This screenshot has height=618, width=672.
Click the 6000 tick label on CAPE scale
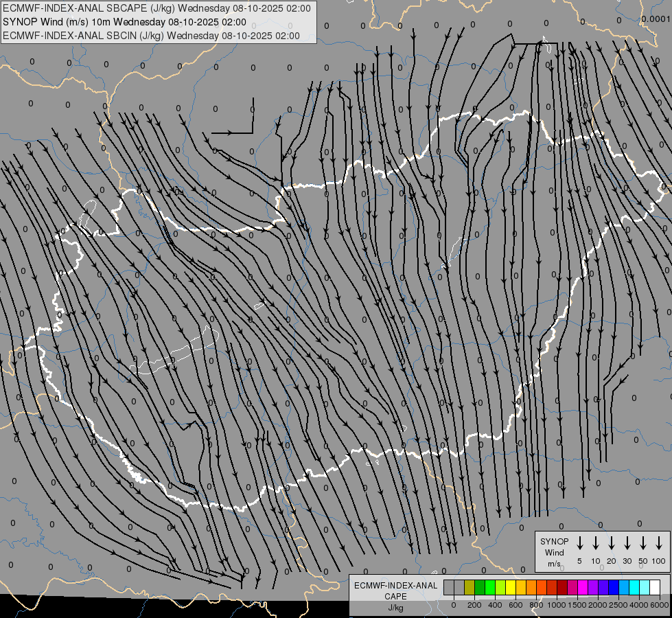pos(660,605)
